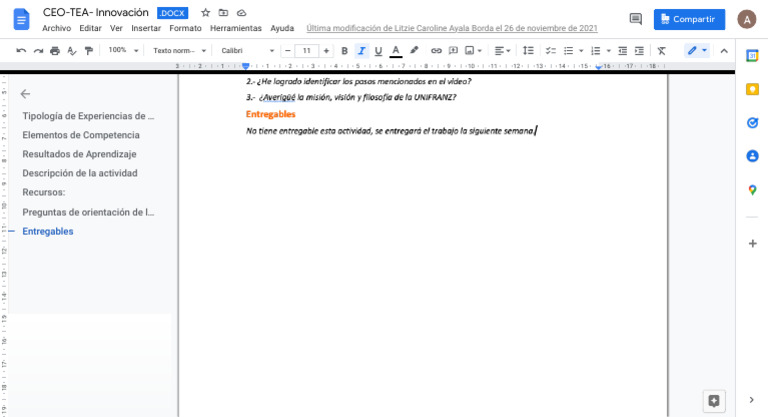Run spell check icon
The image size is (768, 417).
tap(72, 50)
